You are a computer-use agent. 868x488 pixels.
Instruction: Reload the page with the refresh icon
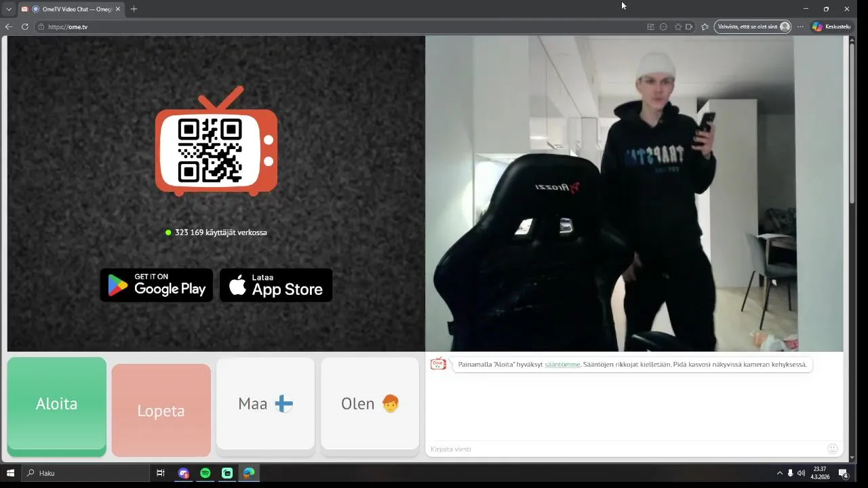25,26
